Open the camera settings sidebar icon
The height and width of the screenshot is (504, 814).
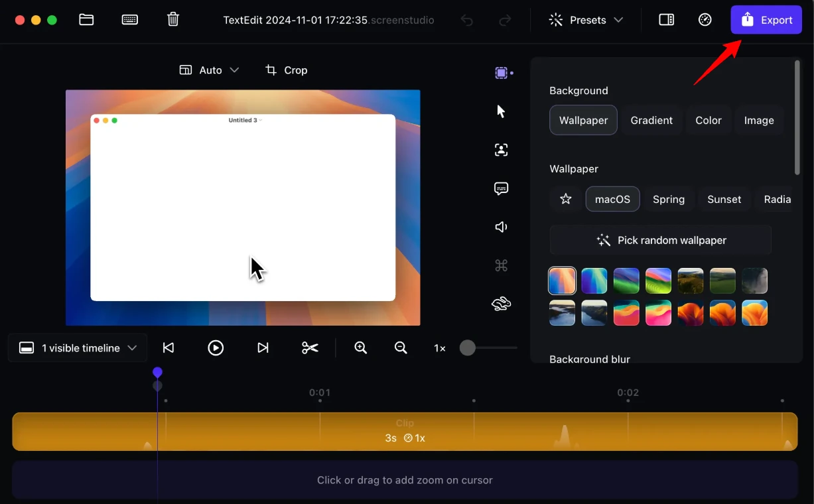point(501,150)
